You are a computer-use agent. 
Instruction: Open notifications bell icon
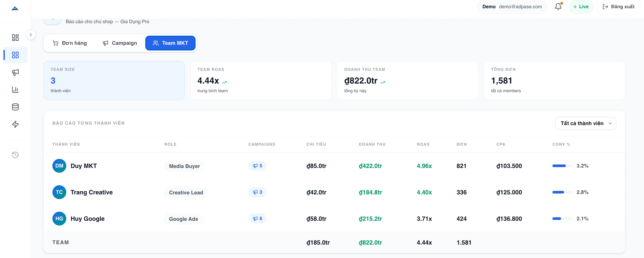(x=558, y=6)
